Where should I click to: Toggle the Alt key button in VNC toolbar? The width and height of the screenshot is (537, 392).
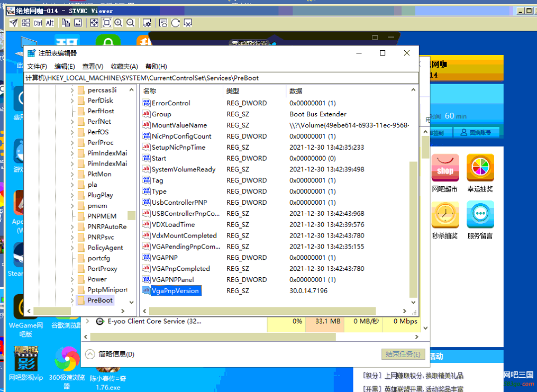click(50, 23)
